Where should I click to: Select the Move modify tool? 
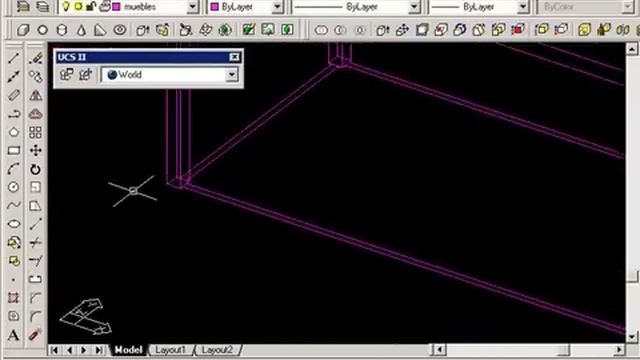[x=36, y=151]
